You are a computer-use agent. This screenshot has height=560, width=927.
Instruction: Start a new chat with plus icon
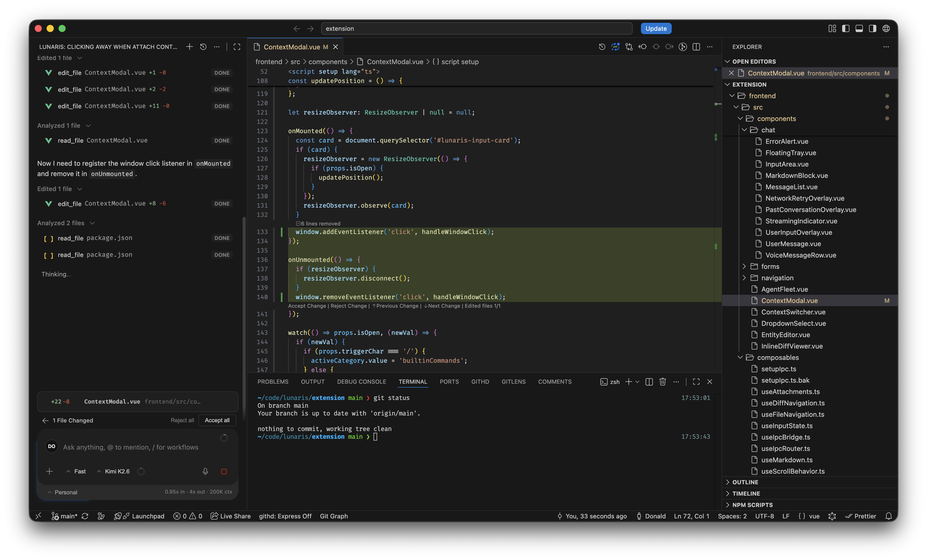coord(190,47)
